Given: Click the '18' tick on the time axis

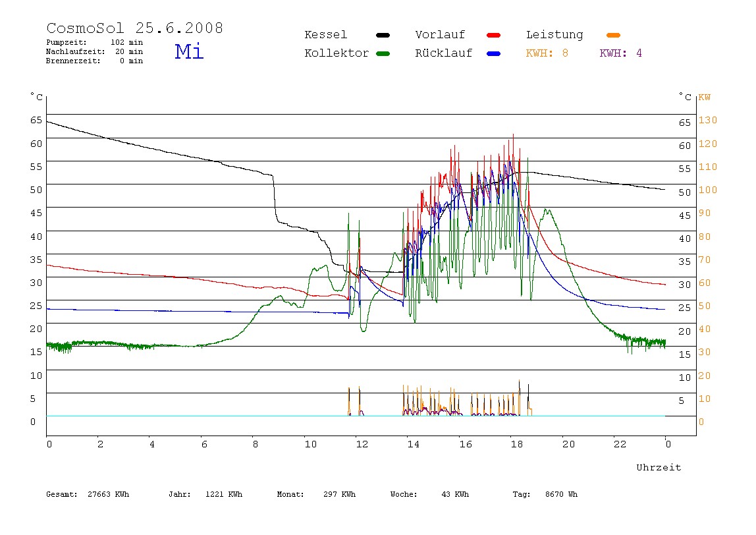Looking at the screenshot, I should [517, 444].
